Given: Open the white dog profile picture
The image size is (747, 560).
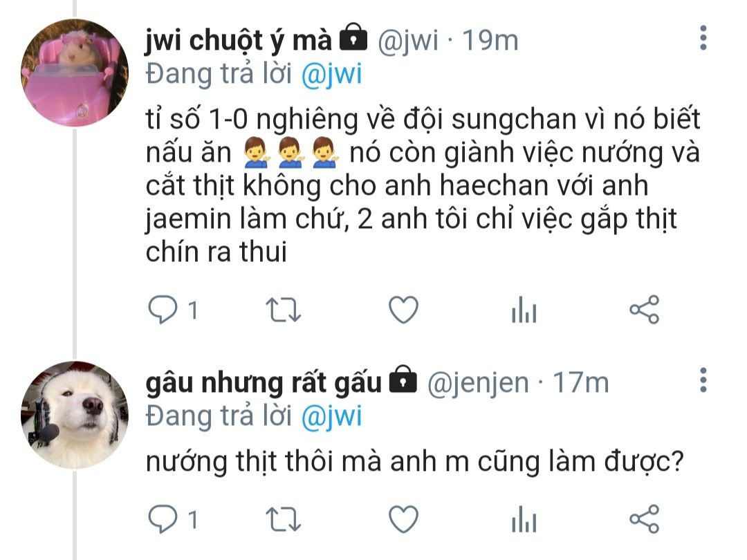Looking at the screenshot, I should pos(75,415).
